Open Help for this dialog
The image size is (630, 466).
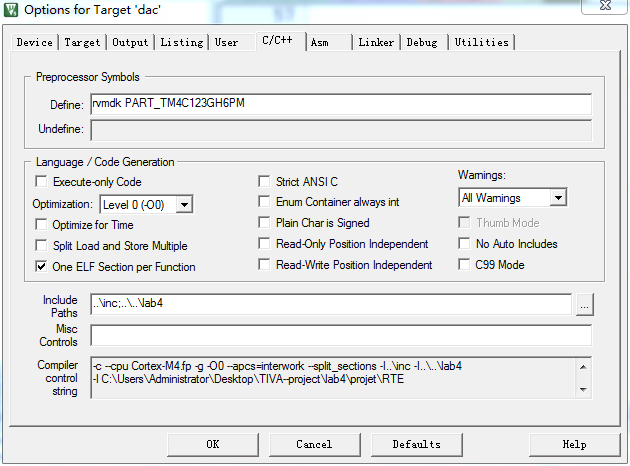tap(575, 444)
